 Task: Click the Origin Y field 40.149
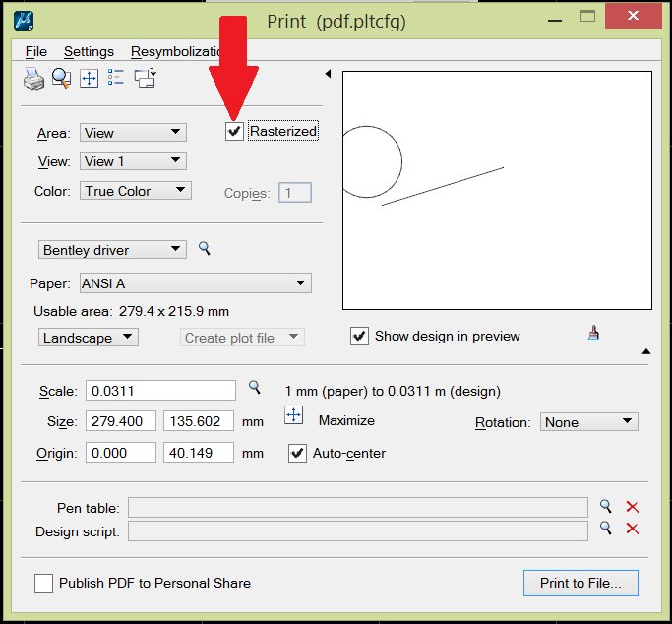(x=199, y=453)
